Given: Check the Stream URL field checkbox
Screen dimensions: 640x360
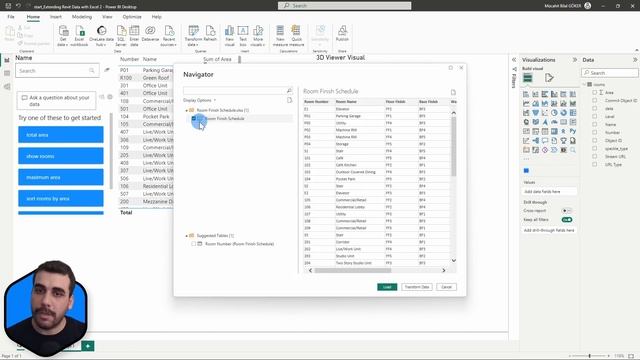Looking at the screenshot, I should (595, 156).
